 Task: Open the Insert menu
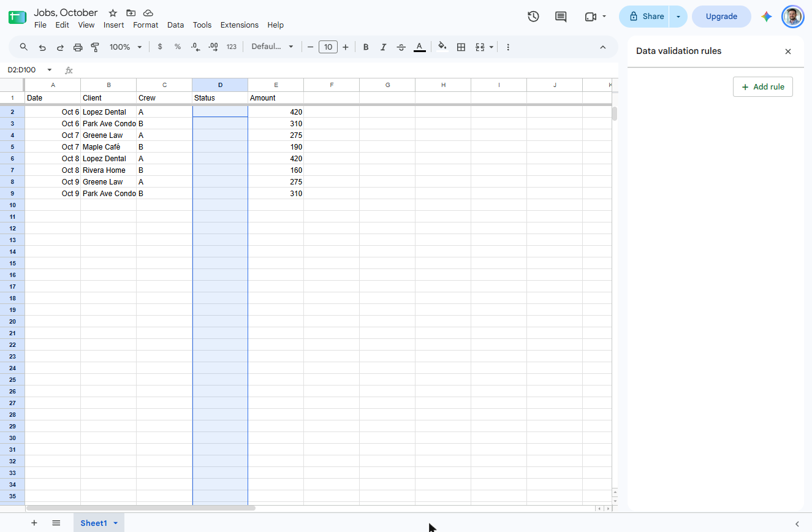[x=114, y=25]
